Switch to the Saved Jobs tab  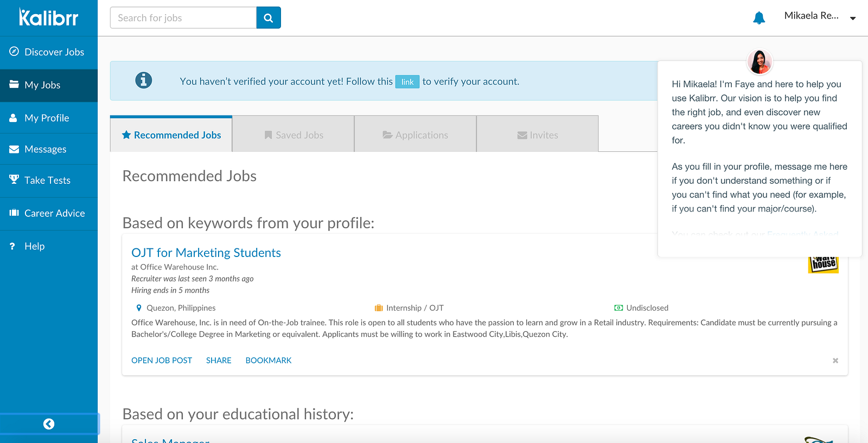coord(293,135)
